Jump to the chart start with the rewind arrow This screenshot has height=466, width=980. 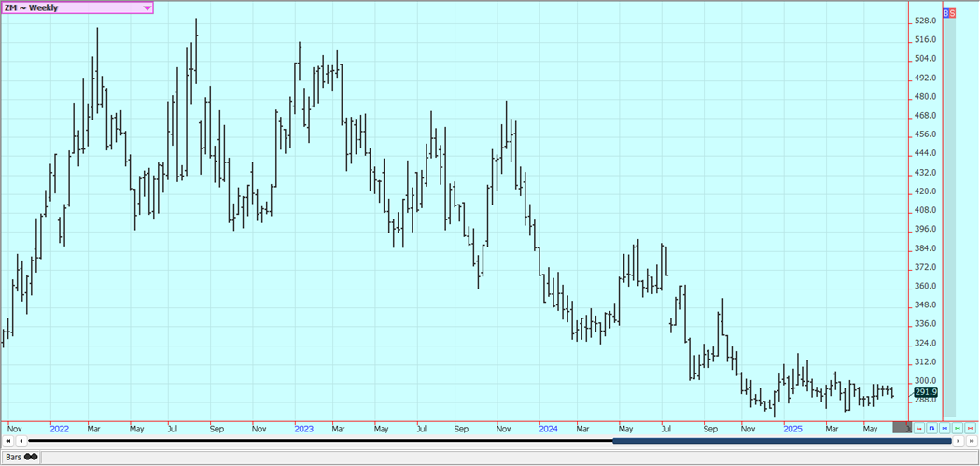click(8, 441)
